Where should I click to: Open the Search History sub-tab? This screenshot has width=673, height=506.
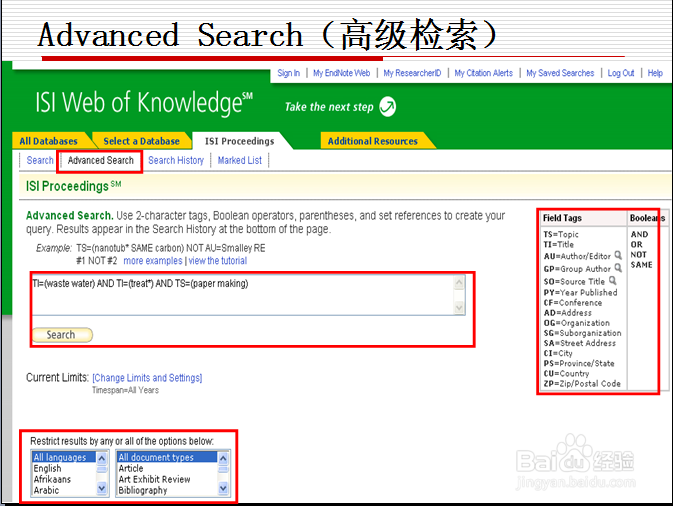tap(176, 160)
